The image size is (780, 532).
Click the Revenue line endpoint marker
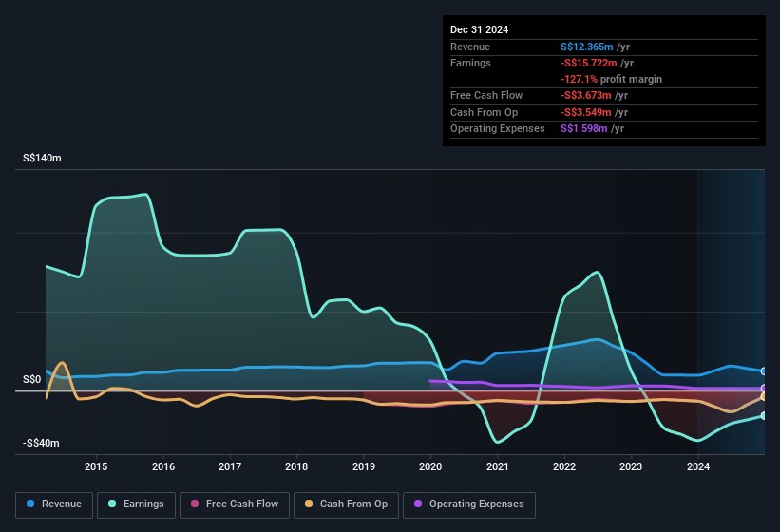pyautogui.click(x=764, y=371)
